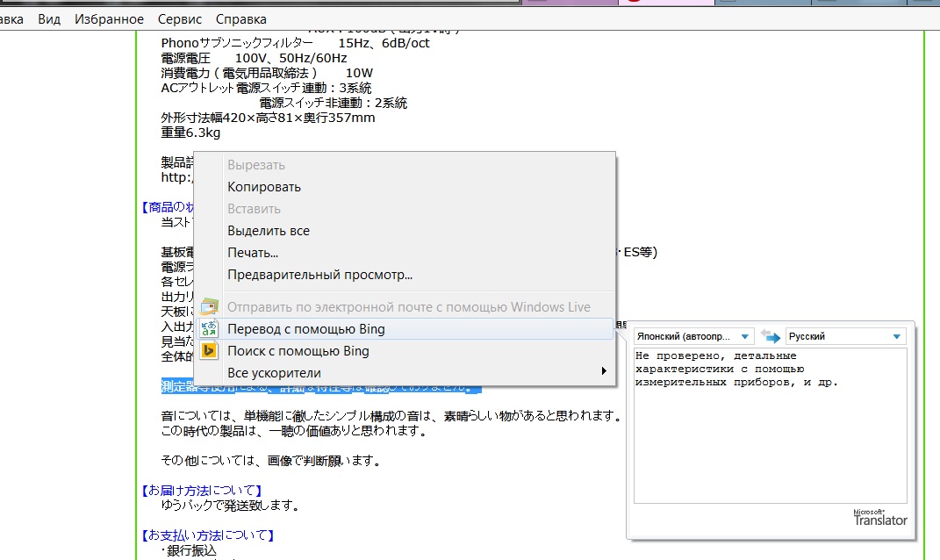Screen dimensions: 940x560
Task: Open the Избранное menu
Action: (109, 19)
